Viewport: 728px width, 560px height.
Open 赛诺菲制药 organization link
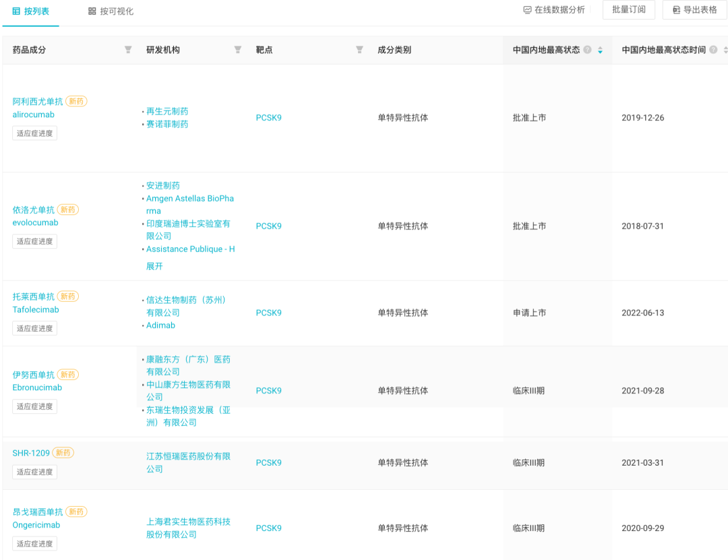pos(167,124)
